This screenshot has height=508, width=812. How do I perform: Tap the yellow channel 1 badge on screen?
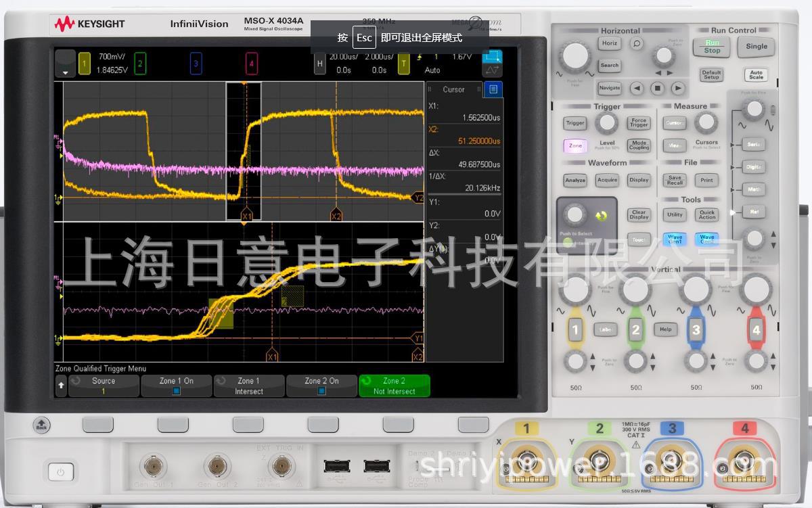[85, 64]
